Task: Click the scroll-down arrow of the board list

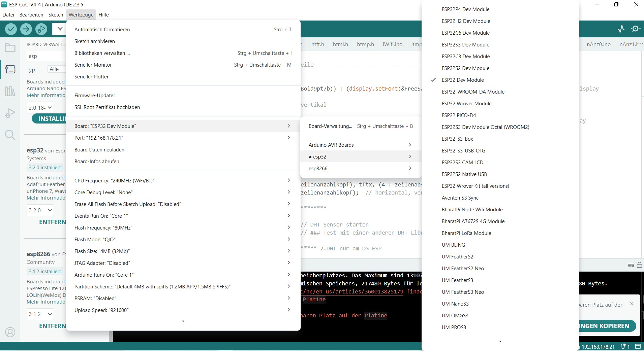Action: pos(500,342)
